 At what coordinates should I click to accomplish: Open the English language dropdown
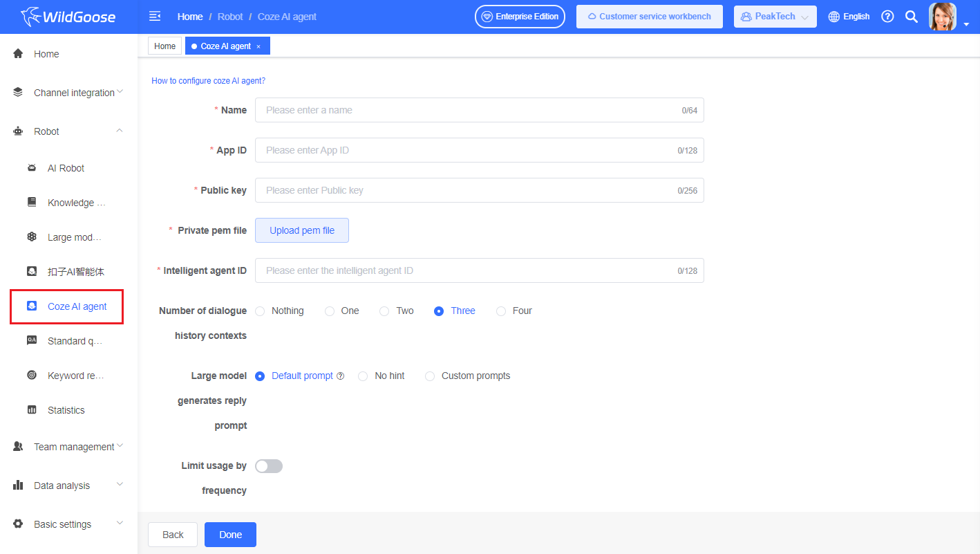pyautogui.click(x=849, y=17)
